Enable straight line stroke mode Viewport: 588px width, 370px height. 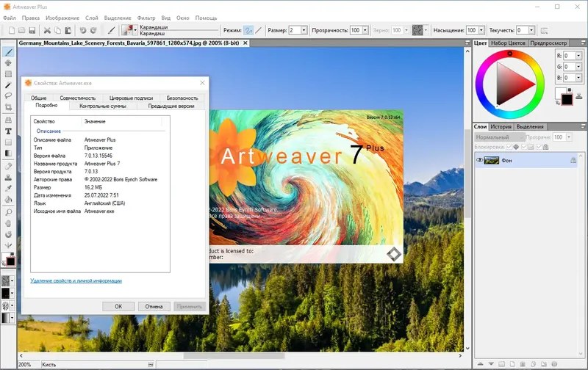click(x=259, y=30)
